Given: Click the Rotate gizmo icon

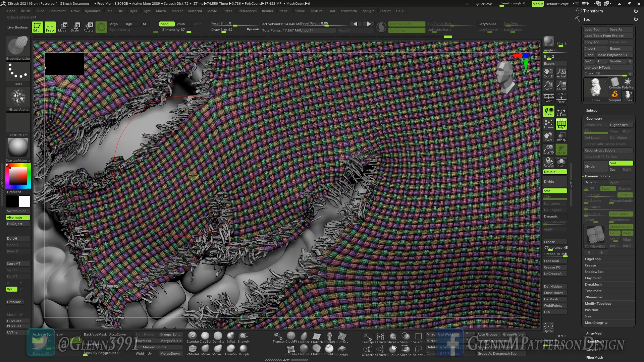Looking at the screenshot, I should pyautogui.click(x=89, y=27).
